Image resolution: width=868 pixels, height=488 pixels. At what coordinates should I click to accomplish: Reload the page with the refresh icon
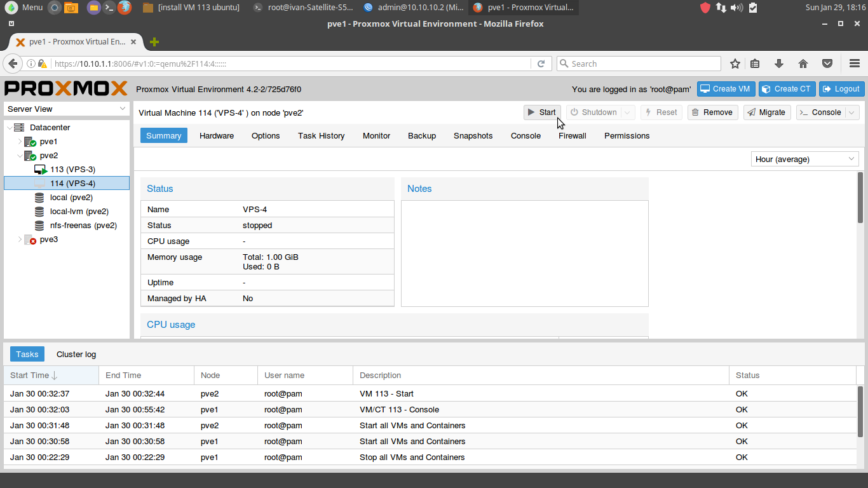(541, 64)
